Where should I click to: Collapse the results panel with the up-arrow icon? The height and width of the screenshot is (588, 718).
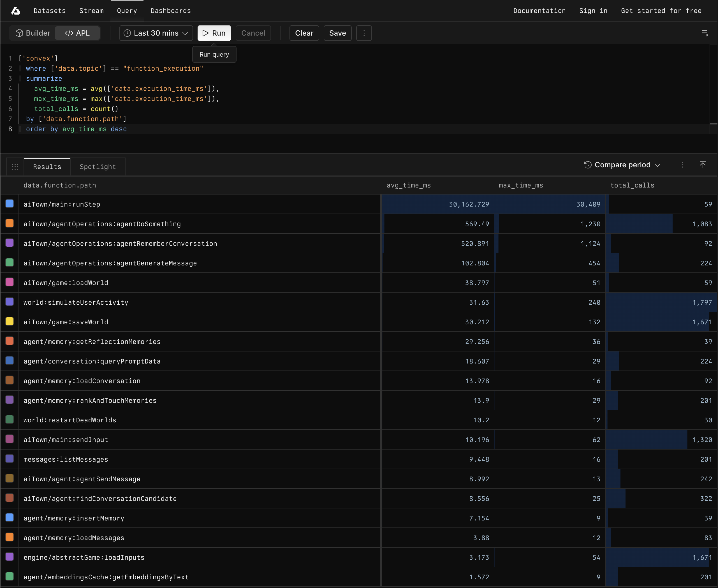(x=703, y=165)
